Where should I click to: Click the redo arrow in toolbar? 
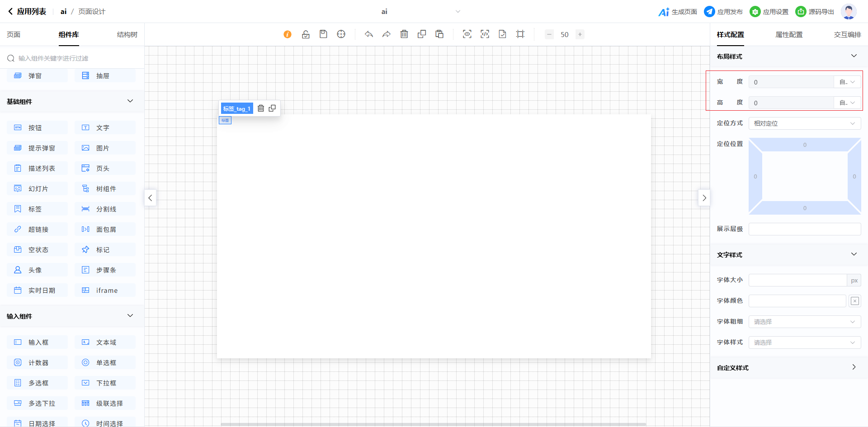pyautogui.click(x=387, y=34)
